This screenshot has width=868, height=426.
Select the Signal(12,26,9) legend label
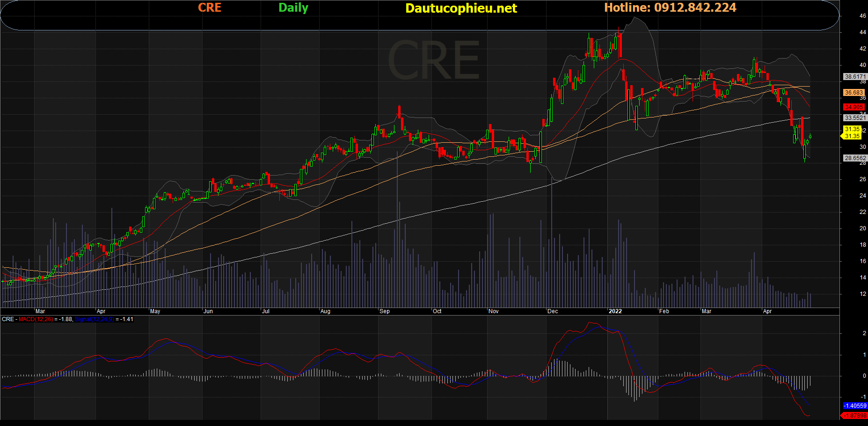coord(94,319)
